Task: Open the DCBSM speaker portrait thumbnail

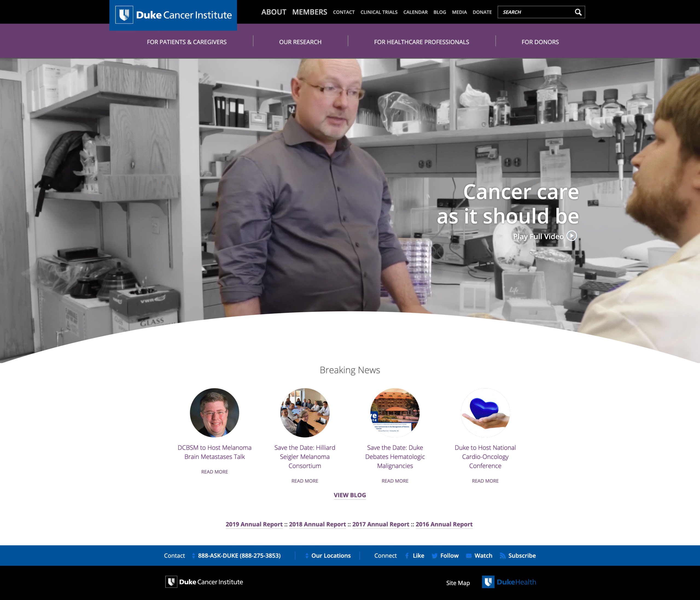Action: tap(215, 412)
